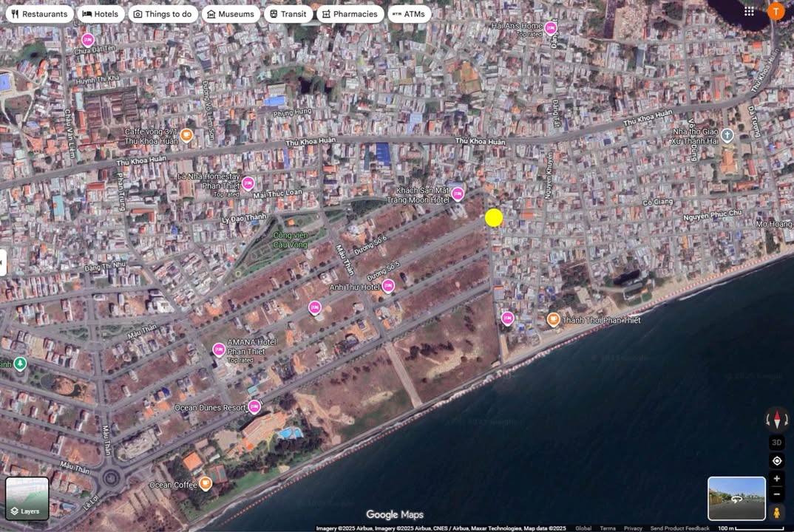This screenshot has width=794, height=532.
Task: Select the yellow marker on the map
Action: [493, 218]
